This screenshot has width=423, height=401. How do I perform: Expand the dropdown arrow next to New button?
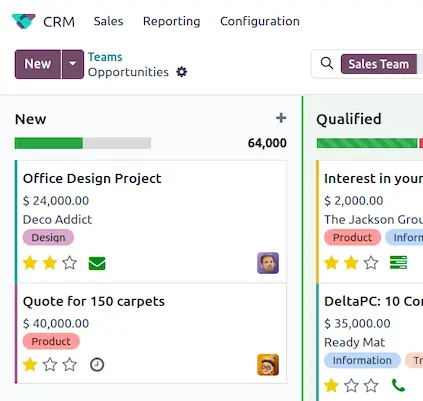click(x=73, y=64)
